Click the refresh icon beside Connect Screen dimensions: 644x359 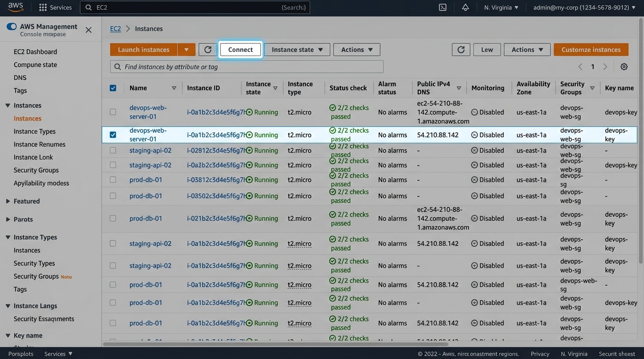208,50
